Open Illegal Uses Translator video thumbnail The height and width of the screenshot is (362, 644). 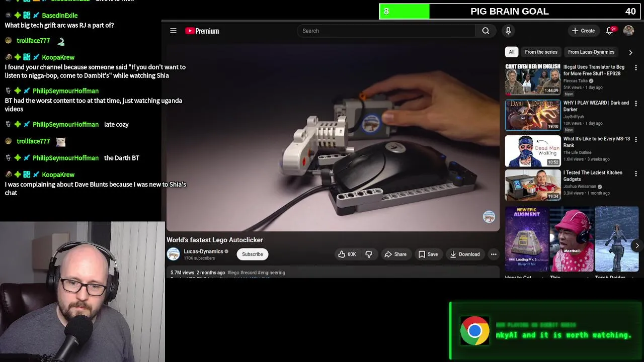tap(533, 79)
